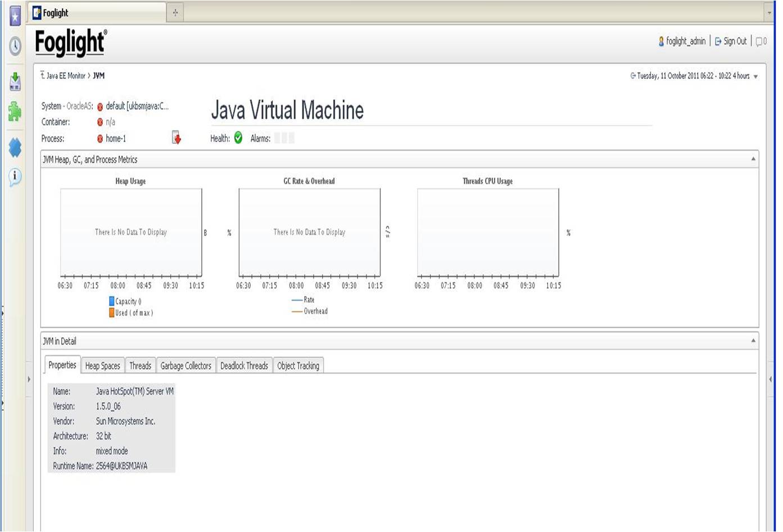Click the Alarms indicator boxes
This screenshot has height=532, width=783.
(x=284, y=138)
